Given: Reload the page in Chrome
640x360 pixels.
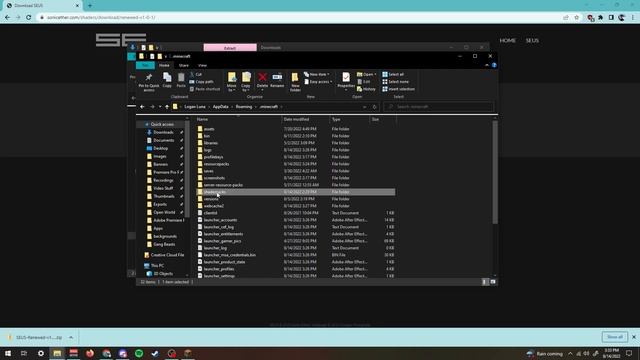Looking at the screenshot, I should point(29,18).
